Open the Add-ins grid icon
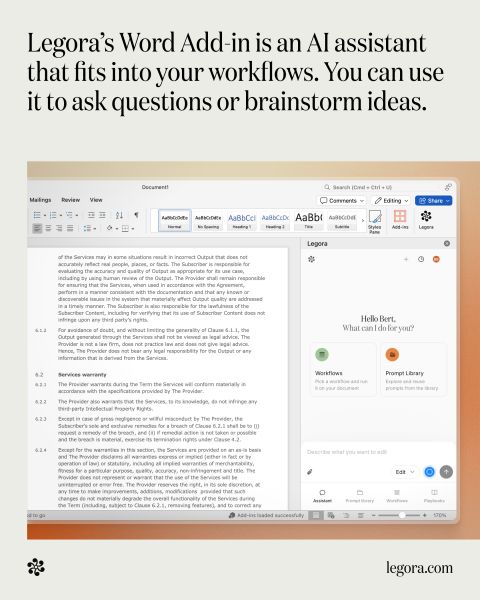The width and height of the screenshot is (480, 600). coord(400,220)
